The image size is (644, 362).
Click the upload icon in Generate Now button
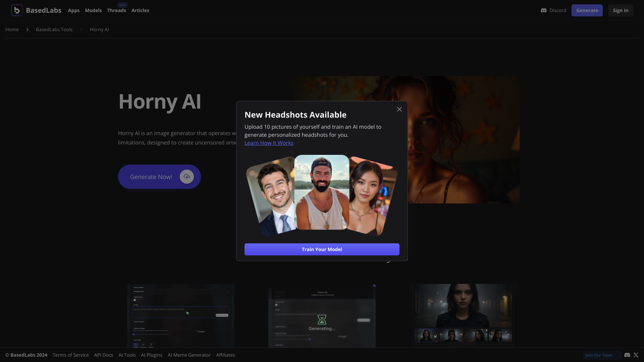point(187,177)
